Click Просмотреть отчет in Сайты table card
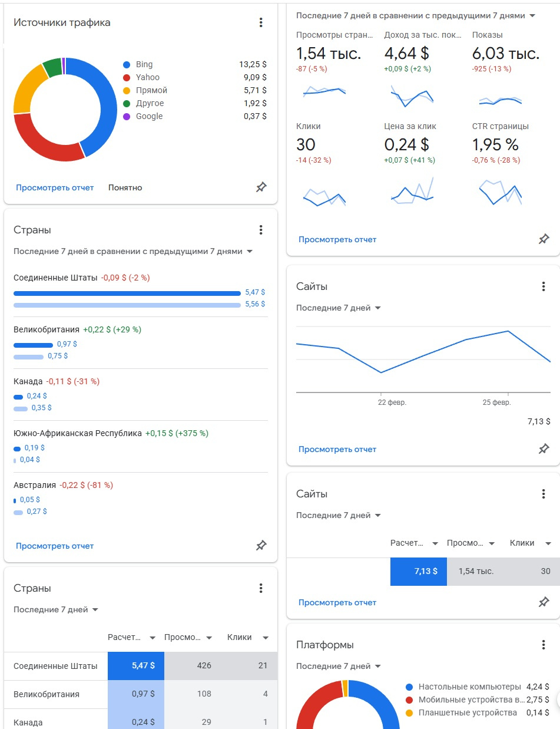The width and height of the screenshot is (560, 729). tap(337, 602)
